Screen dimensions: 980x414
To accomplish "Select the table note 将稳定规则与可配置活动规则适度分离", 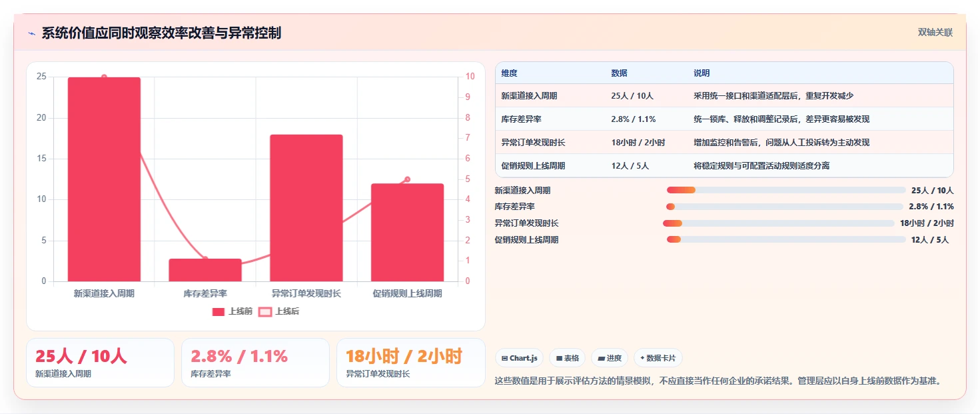I will 761,165.
